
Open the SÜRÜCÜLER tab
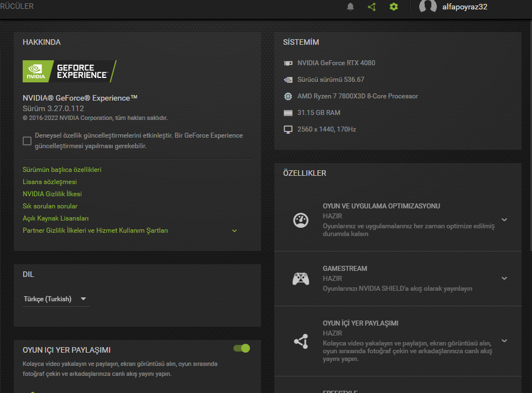tap(17, 7)
